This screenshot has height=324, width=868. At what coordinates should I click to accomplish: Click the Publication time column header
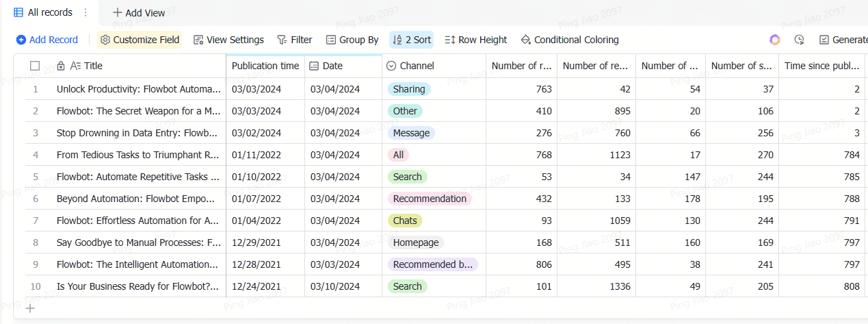point(265,66)
